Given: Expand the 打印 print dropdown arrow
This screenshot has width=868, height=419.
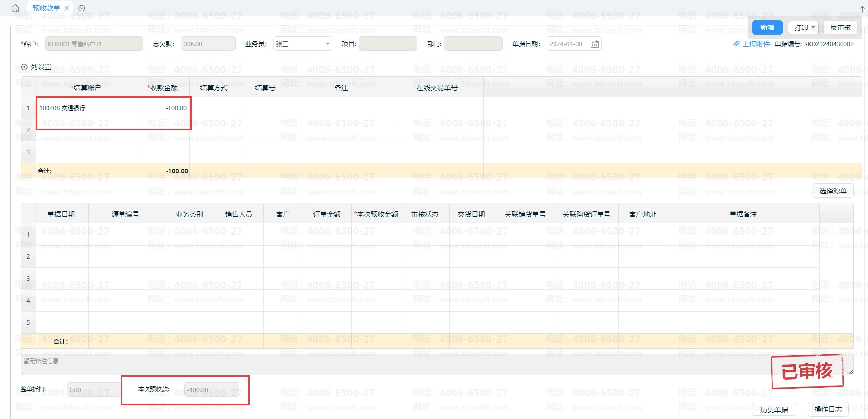Looking at the screenshot, I should [813, 28].
